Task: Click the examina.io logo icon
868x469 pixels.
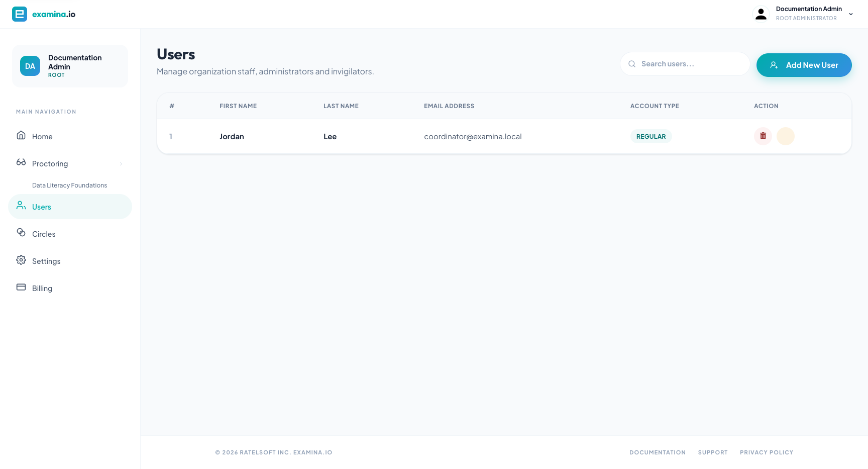Action: [x=20, y=14]
